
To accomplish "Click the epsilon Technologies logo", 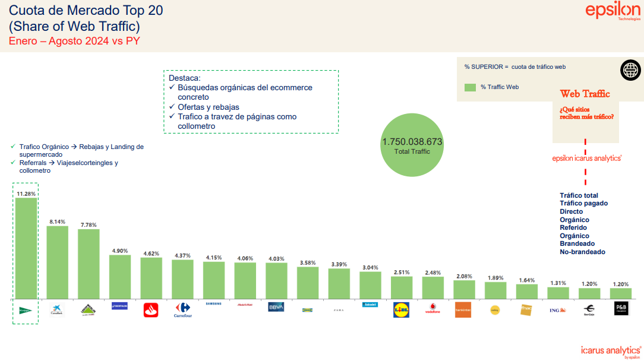I will pyautogui.click(x=613, y=11).
